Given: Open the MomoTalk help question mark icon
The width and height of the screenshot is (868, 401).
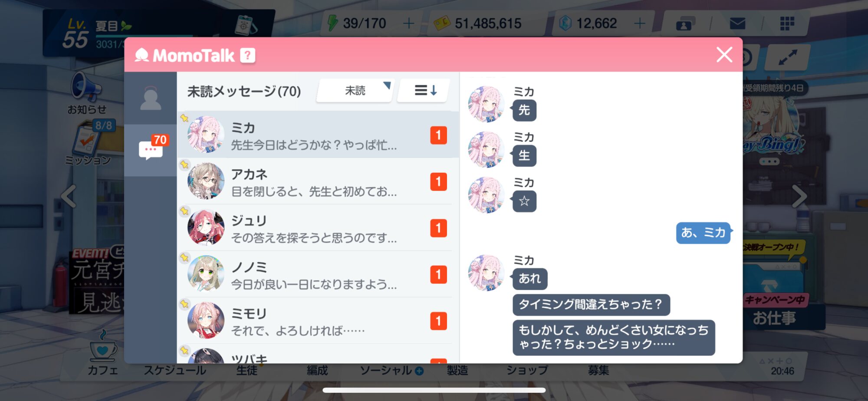Looking at the screenshot, I should (x=248, y=55).
